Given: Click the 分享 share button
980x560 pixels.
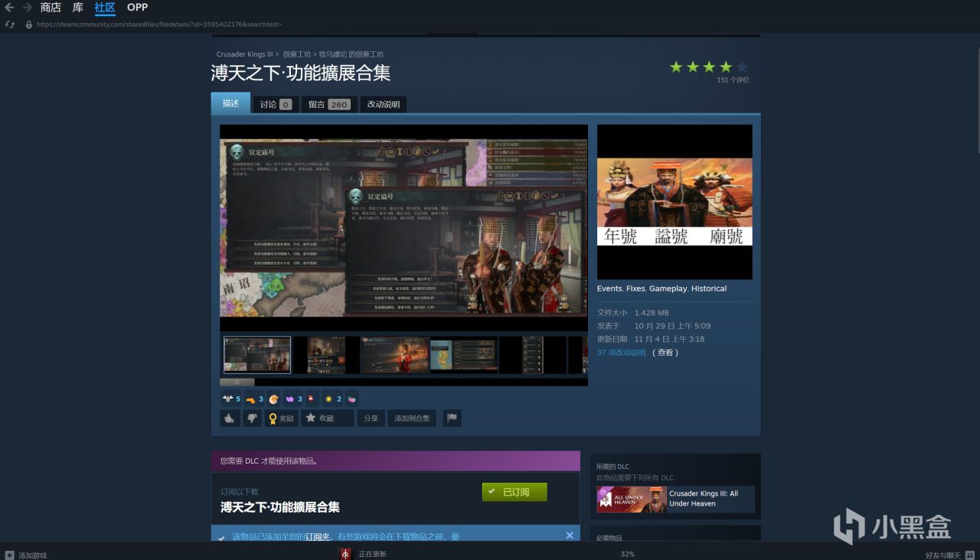Looking at the screenshot, I should [371, 418].
